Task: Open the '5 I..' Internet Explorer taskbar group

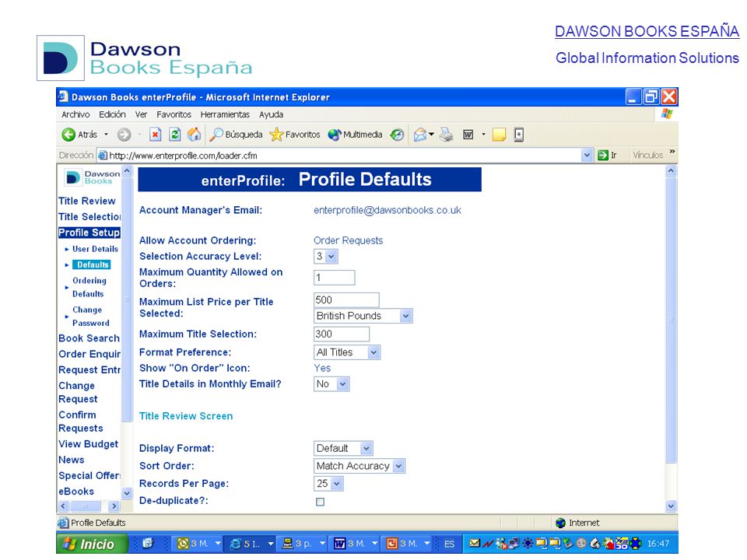Action: coord(251,544)
